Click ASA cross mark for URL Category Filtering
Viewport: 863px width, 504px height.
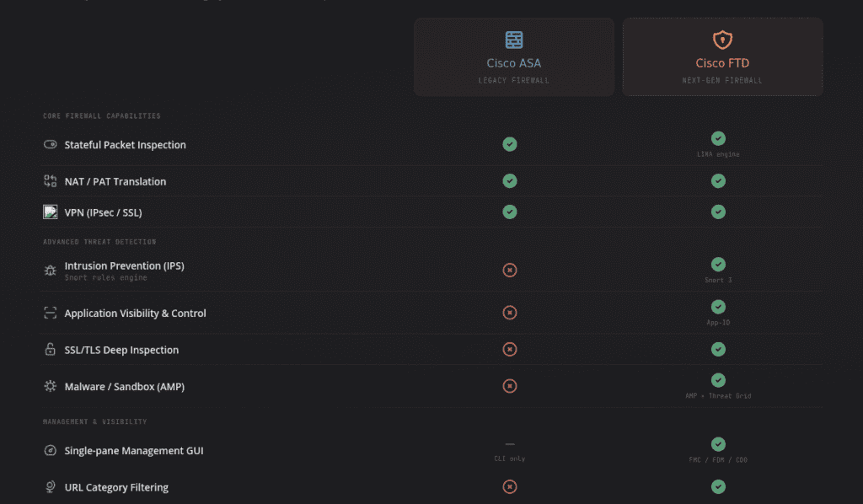click(x=510, y=487)
